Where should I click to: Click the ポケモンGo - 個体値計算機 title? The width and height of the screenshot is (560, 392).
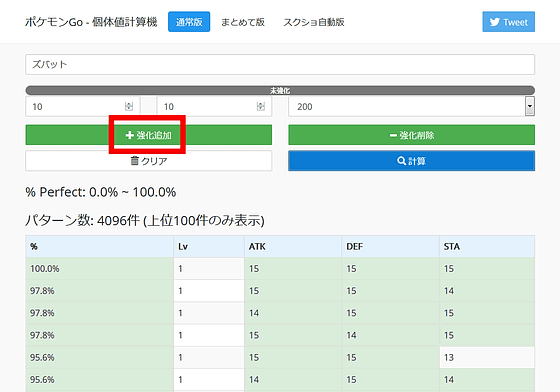[x=91, y=22]
